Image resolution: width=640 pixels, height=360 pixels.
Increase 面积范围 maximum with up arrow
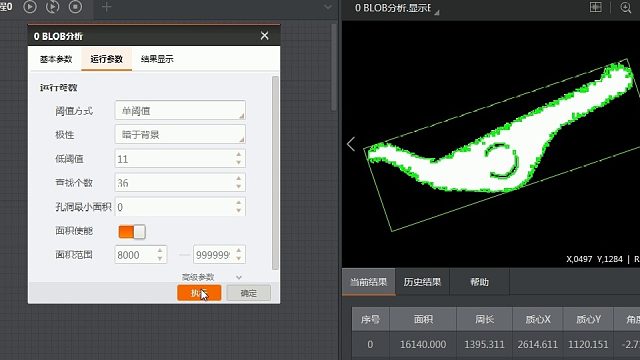239,250
